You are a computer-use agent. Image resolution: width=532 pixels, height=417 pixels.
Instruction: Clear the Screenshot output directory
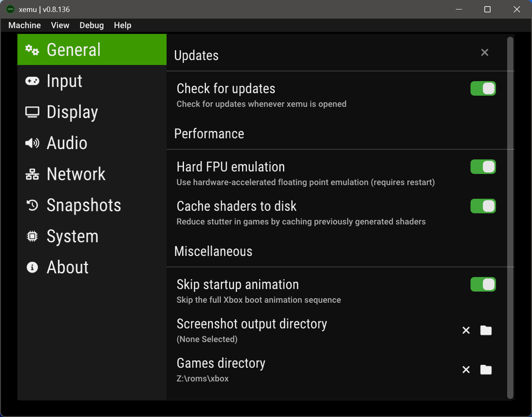pyautogui.click(x=466, y=330)
